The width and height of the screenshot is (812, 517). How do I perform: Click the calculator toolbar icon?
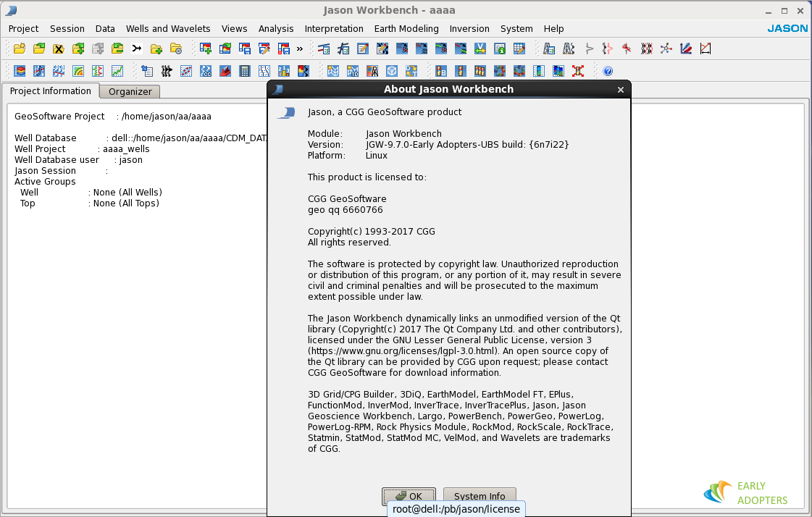pos(245,71)
